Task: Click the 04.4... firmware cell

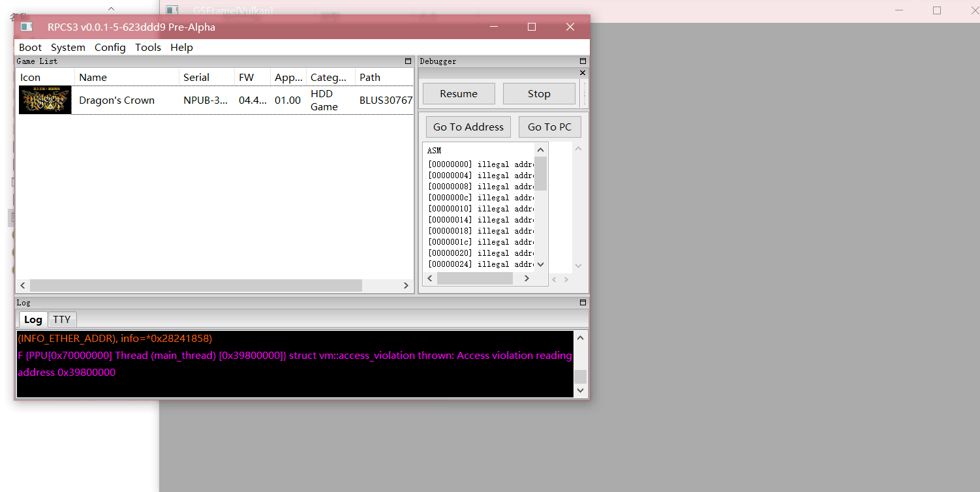Action: (253, 100)
